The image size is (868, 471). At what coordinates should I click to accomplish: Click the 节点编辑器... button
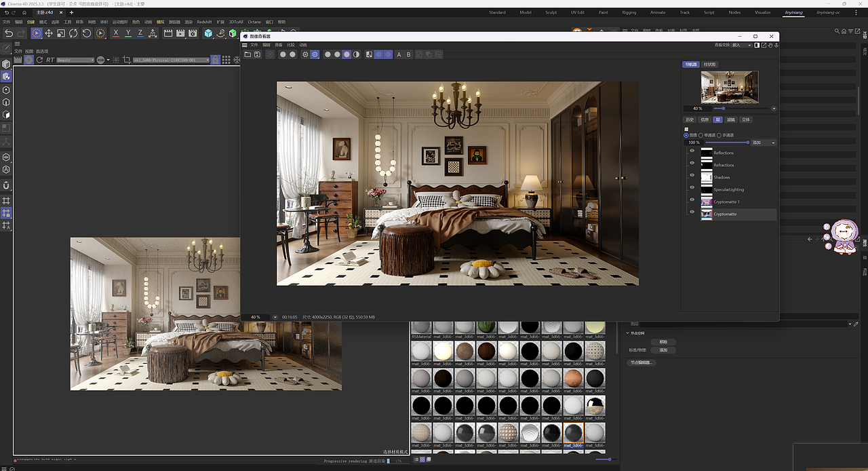(642, 362)
